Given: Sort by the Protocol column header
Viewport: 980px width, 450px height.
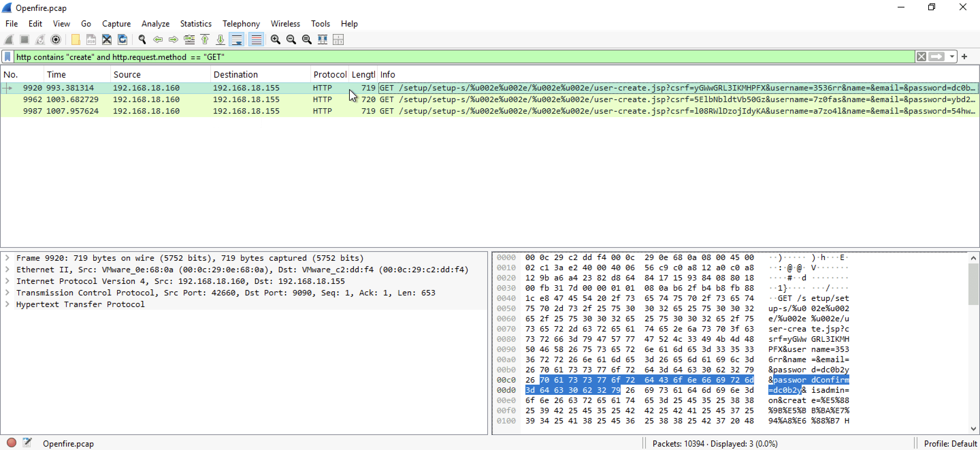Looking at the screenshot, I should tap(330, 75).
